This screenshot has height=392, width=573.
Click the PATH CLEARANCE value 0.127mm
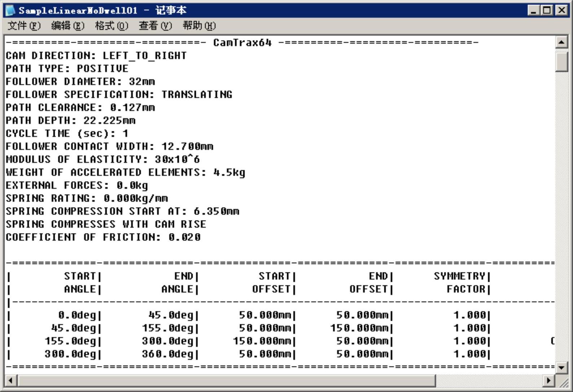[x=132, y=107]
